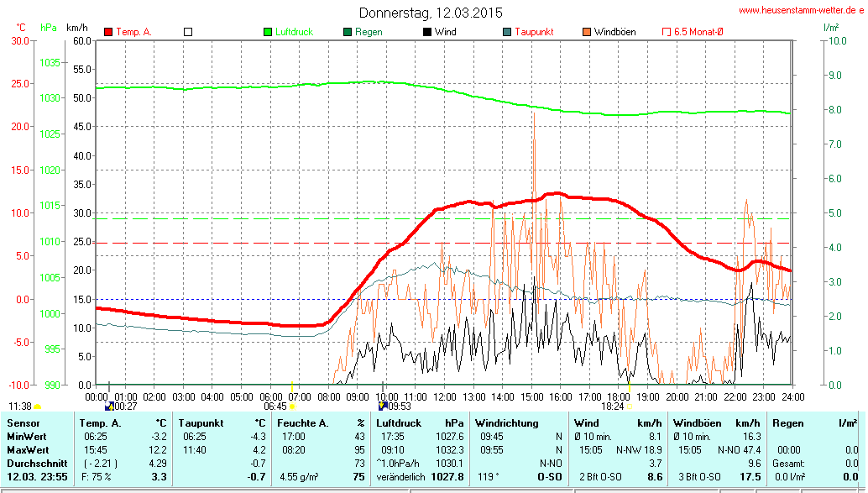This screenshot has height=493, width=868.
Task: Toggle the teal Taupunkt legend box
Action: click(x=507, y=32)
